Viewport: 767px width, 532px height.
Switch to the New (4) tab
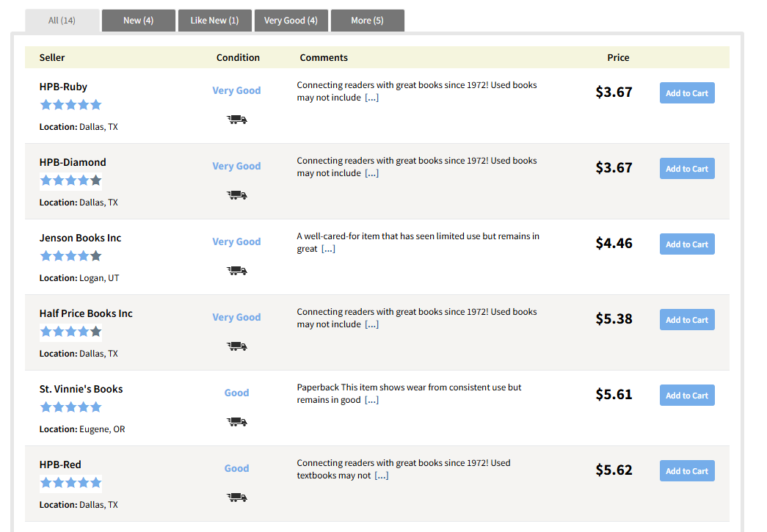139,21
